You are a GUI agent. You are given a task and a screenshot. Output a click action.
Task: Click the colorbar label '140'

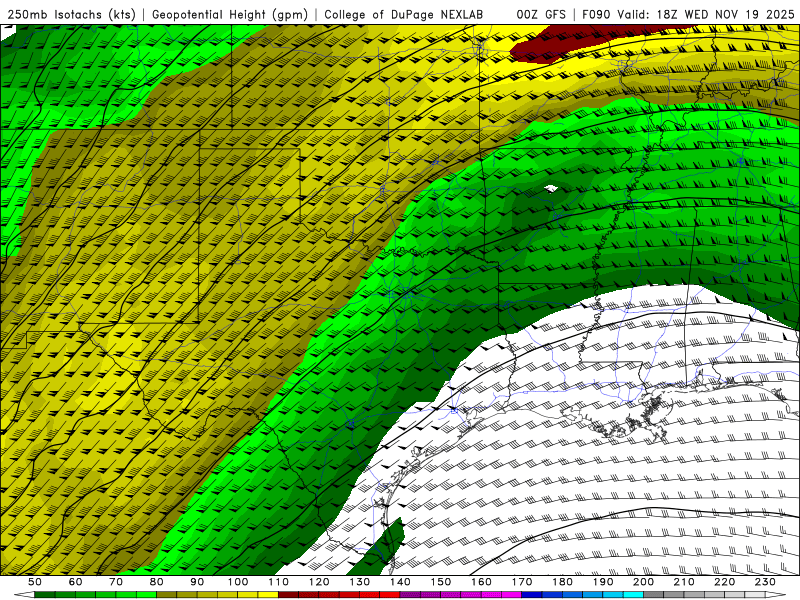coord(400,582)
